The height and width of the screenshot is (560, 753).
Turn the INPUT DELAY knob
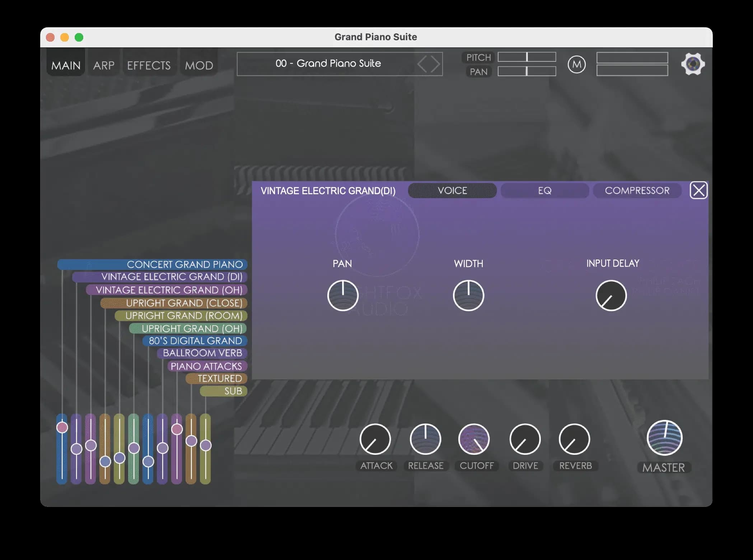pos(610,295)
